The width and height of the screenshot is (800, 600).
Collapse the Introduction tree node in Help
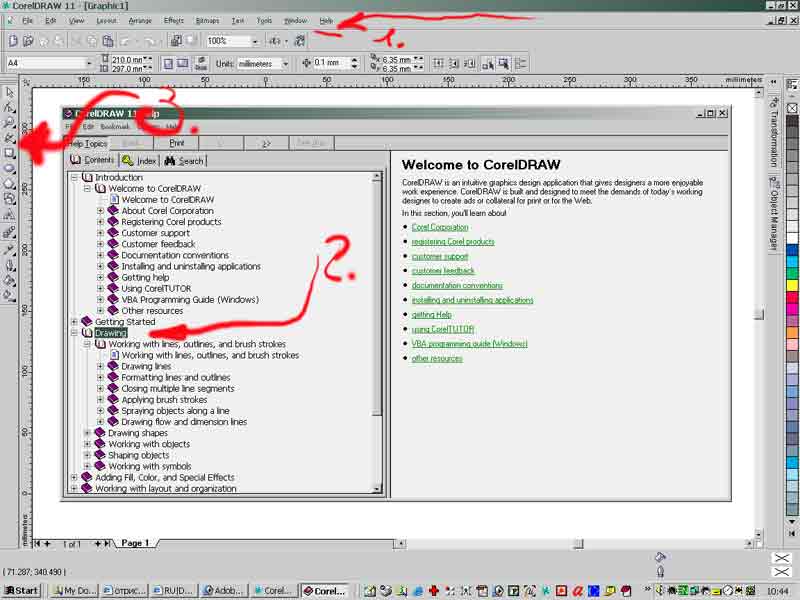(x=74, y=178)
